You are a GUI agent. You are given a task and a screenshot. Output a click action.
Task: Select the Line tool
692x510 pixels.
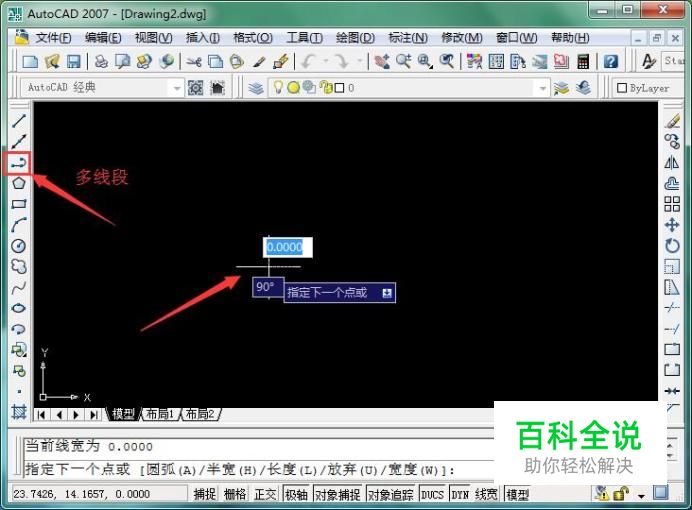19,120
